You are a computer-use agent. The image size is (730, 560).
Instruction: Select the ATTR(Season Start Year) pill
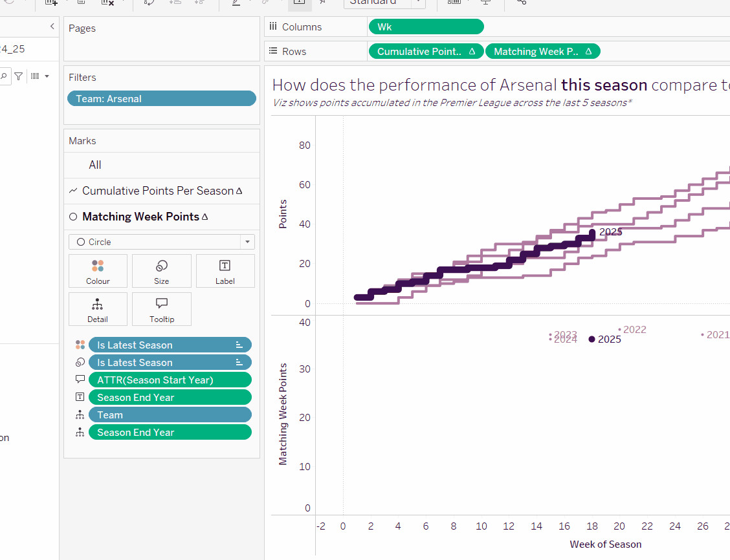[170, 380]
